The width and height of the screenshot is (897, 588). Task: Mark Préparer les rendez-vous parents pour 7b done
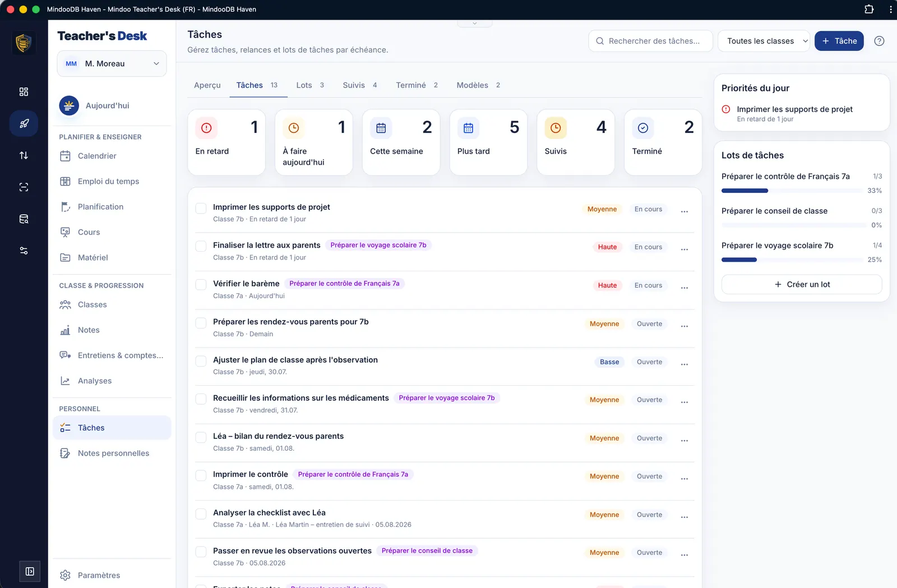(201, 323)
